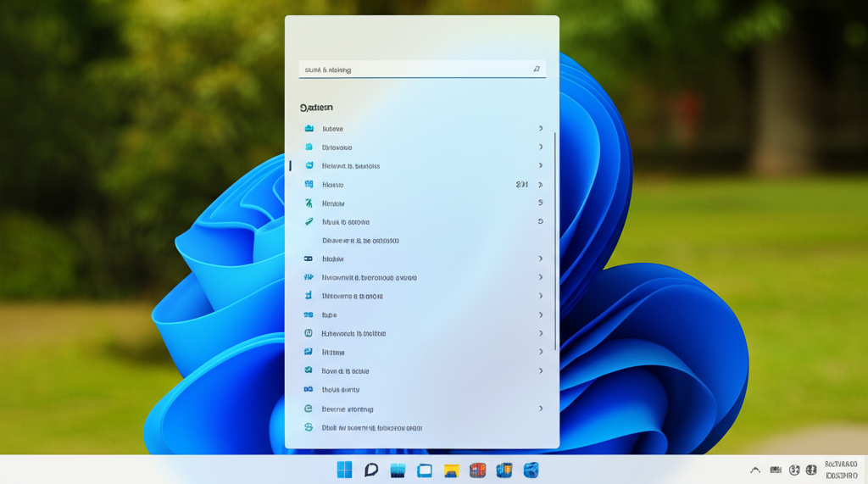
Task: Launch the Chat speech-bubble taskbar icon
Action: pos(370,470)
